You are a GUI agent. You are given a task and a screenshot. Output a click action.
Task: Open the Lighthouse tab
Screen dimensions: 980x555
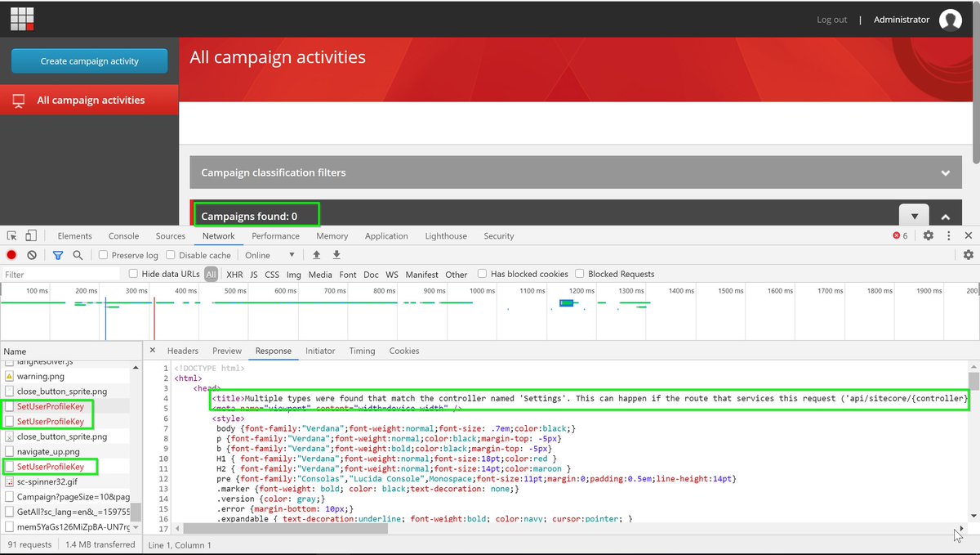point(446,235)
